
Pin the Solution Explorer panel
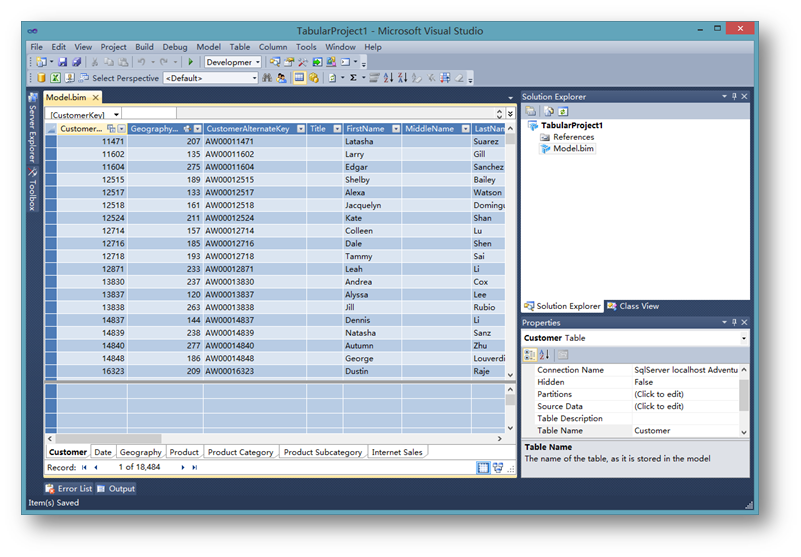[x=734, y=96]
